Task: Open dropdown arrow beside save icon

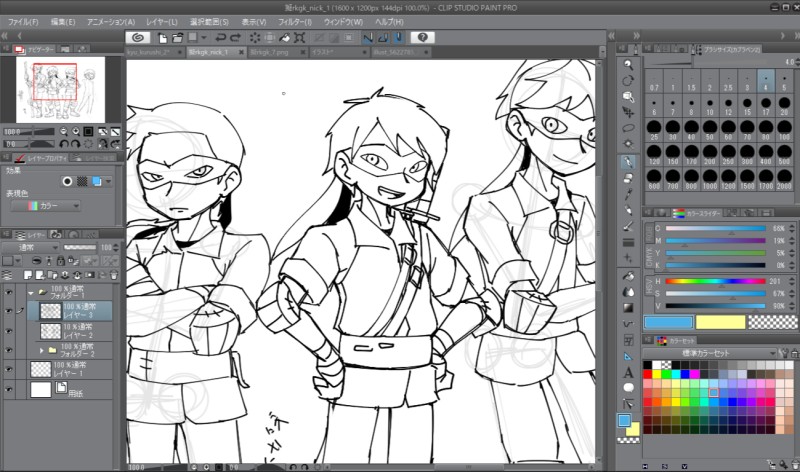Action: click(x=204, y=38)
